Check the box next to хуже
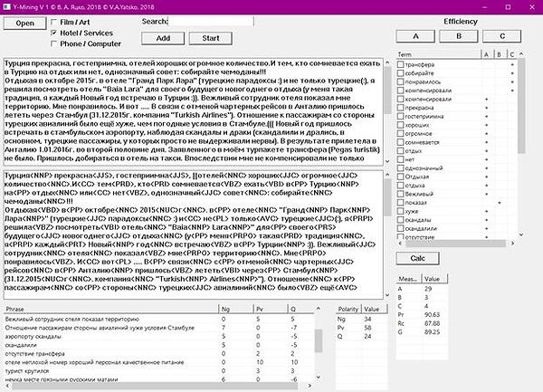543x392 pixels. coord(400,211)
